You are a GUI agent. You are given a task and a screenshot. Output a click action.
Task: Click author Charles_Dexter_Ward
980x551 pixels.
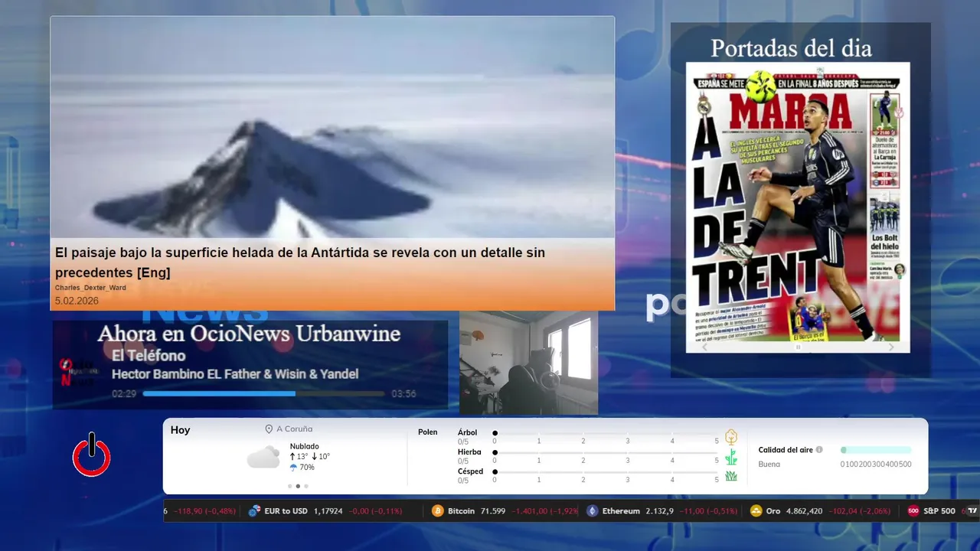[90, 288]
